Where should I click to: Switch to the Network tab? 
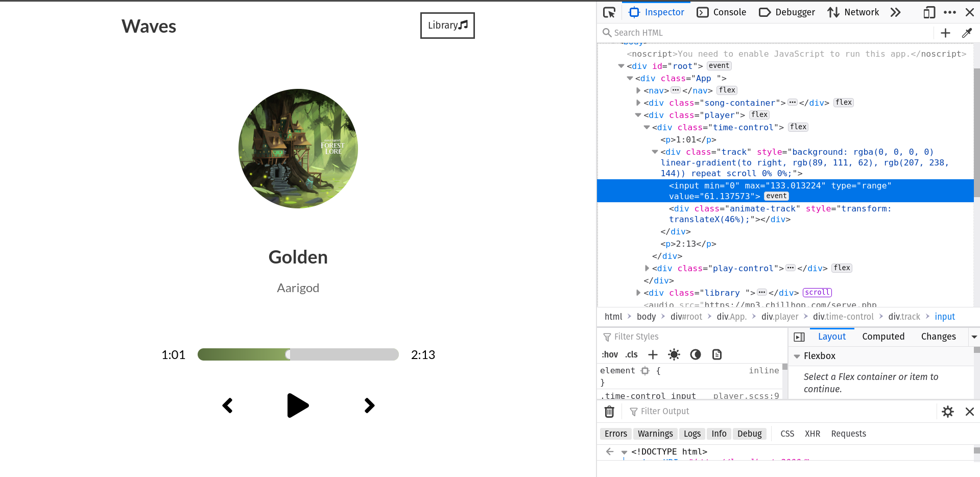point(853,12)
